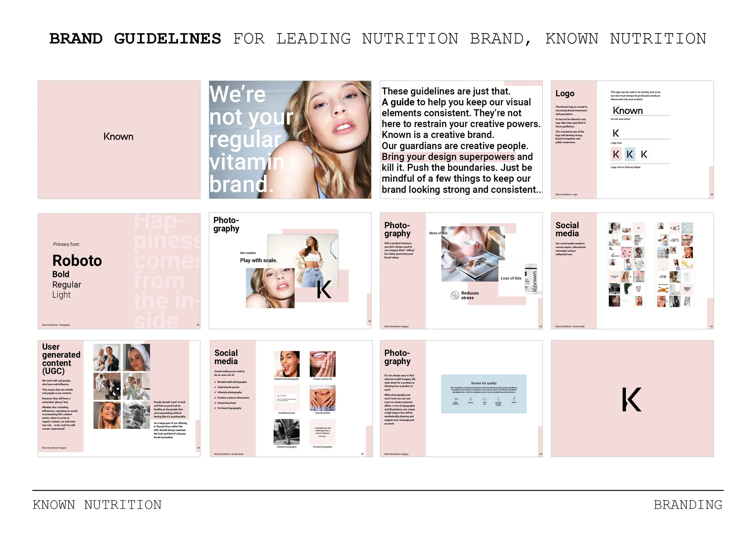Click the blue lock-up K logo icon

(x=630, y=154)
